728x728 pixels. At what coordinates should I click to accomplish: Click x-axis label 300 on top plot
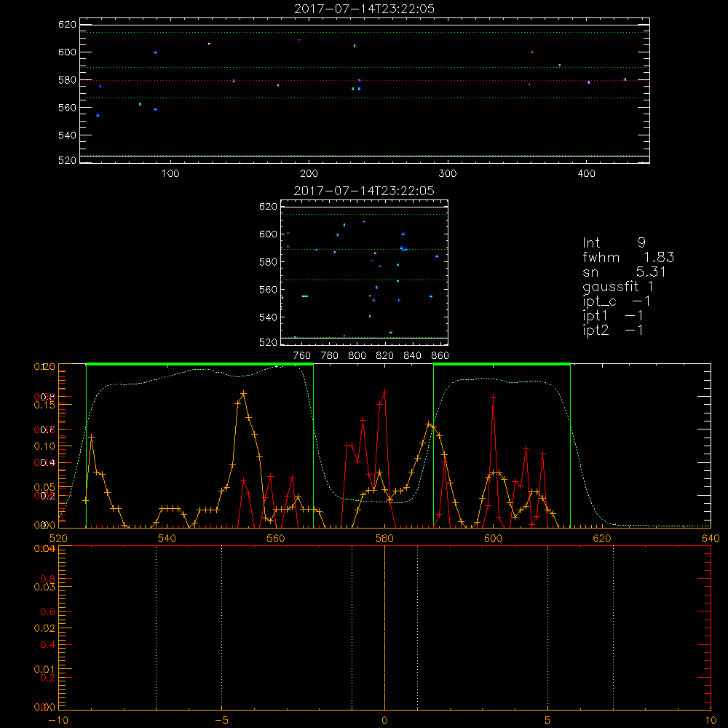(448, 174)
